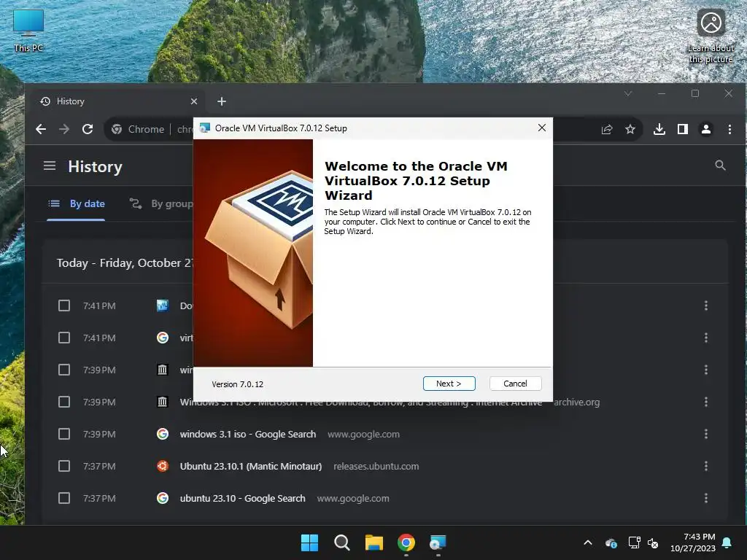
Task: Reload the Chrome History page
Action: point(88,129)
